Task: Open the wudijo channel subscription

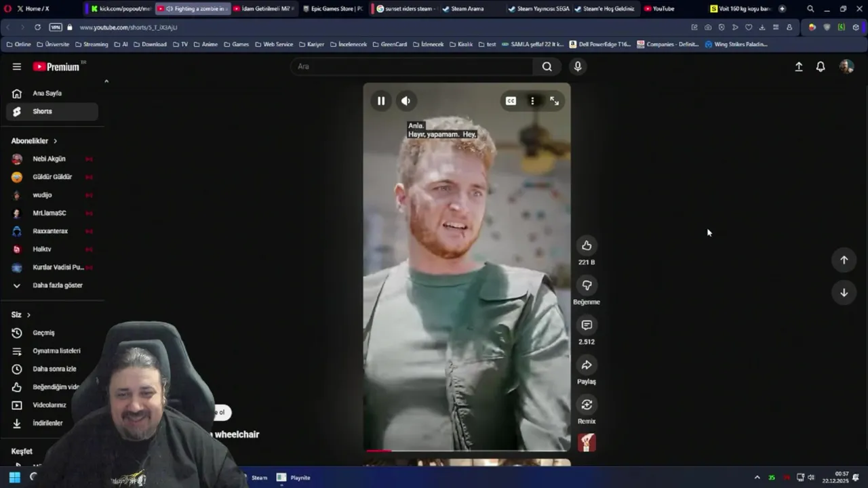Action: 52,195
